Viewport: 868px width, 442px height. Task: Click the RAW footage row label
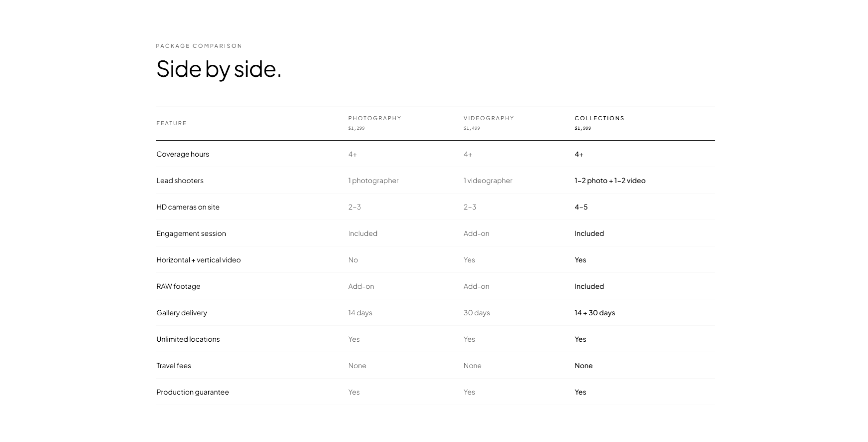pyautogui.click(x=178, y=286)
